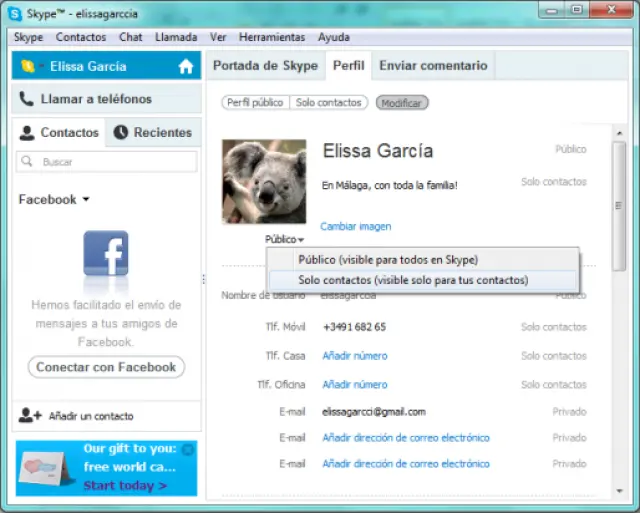Image resolution: width=640 pixels, height=513 pixels.
Task: Change Tlf. Oficina visibility setting
Action: pos(553,384)
